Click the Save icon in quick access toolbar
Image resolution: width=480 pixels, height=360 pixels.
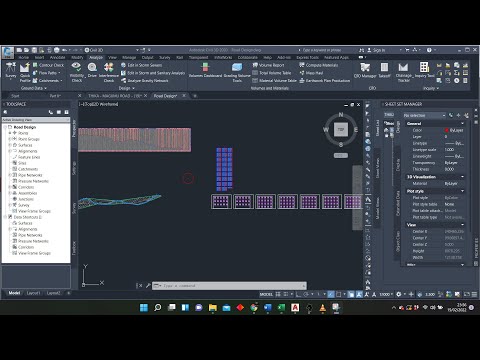click(34, 50)
